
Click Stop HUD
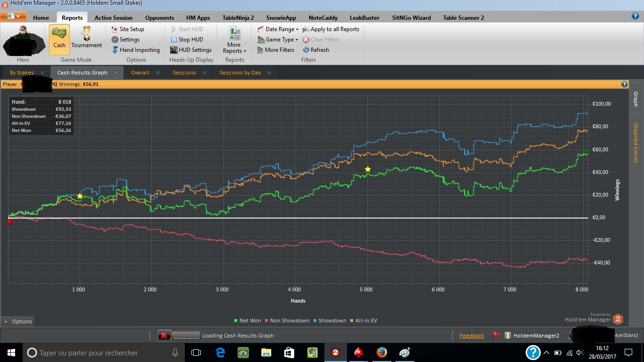pyautogui.click(x=187, y=40)
